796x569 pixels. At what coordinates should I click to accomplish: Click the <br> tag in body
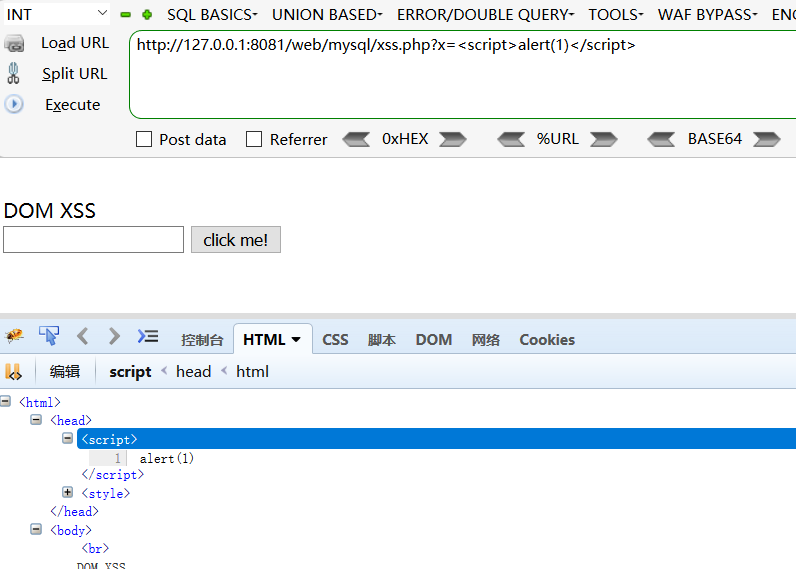(95, 548)
